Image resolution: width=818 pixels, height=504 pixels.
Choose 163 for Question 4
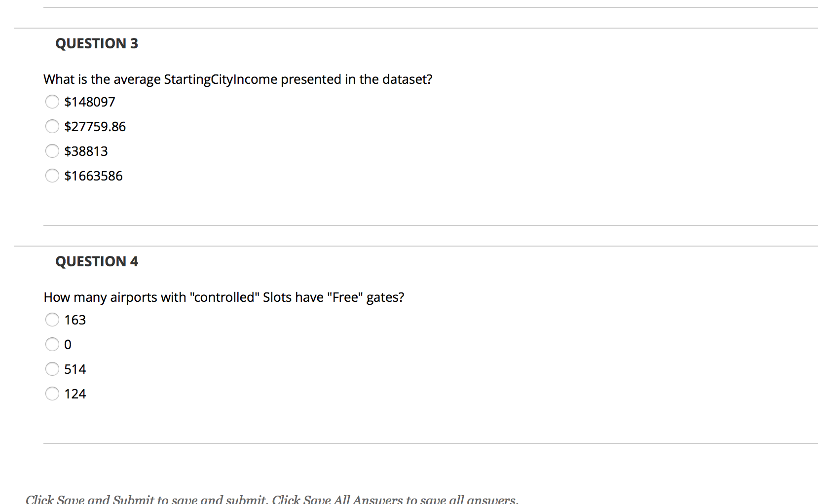(52, 320)
